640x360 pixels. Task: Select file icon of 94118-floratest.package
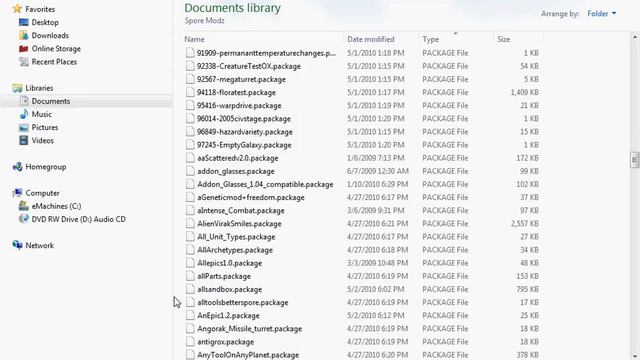(190, 92)
